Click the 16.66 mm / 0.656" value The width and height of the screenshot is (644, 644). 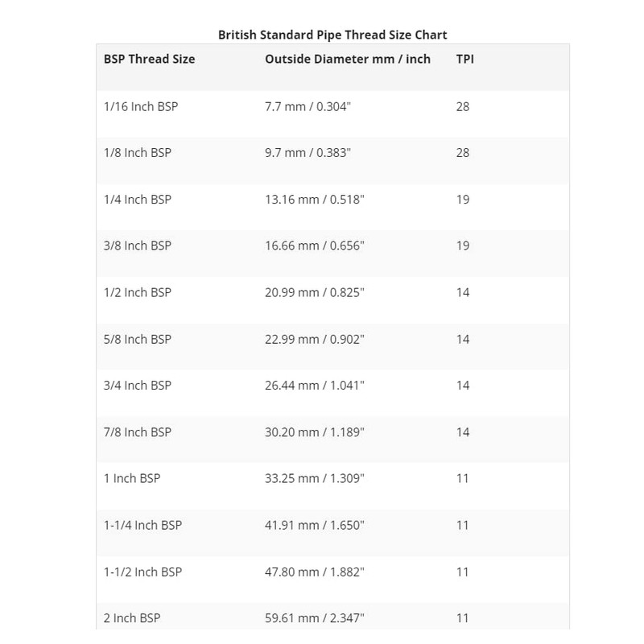click(315, 246)
